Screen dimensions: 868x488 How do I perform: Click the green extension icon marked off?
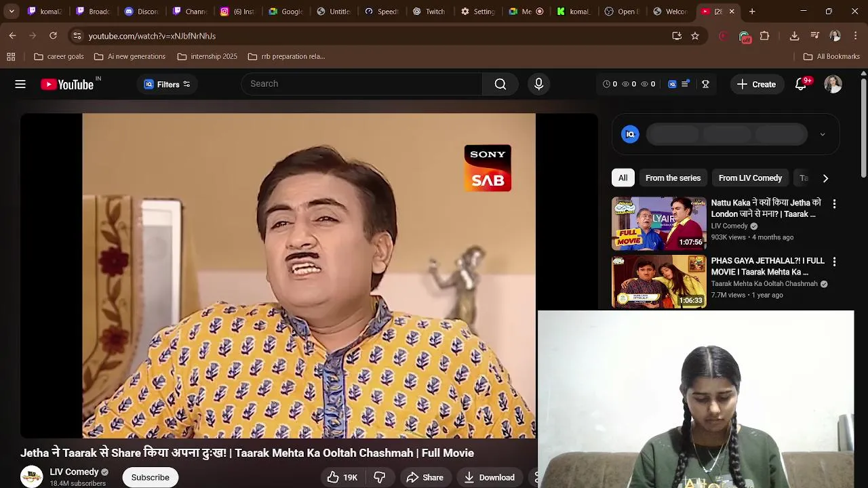pos(745,37)
